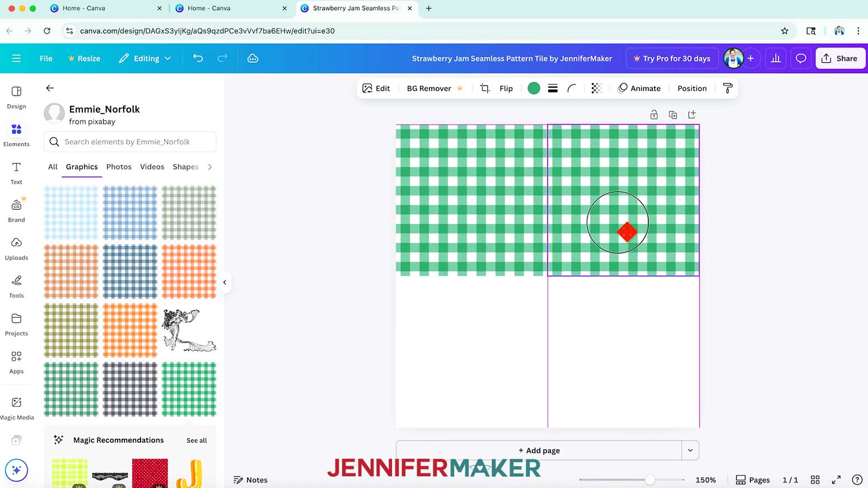
Task: Open the Notes panel
Action: pyautogui.click(x=250, y=480)
